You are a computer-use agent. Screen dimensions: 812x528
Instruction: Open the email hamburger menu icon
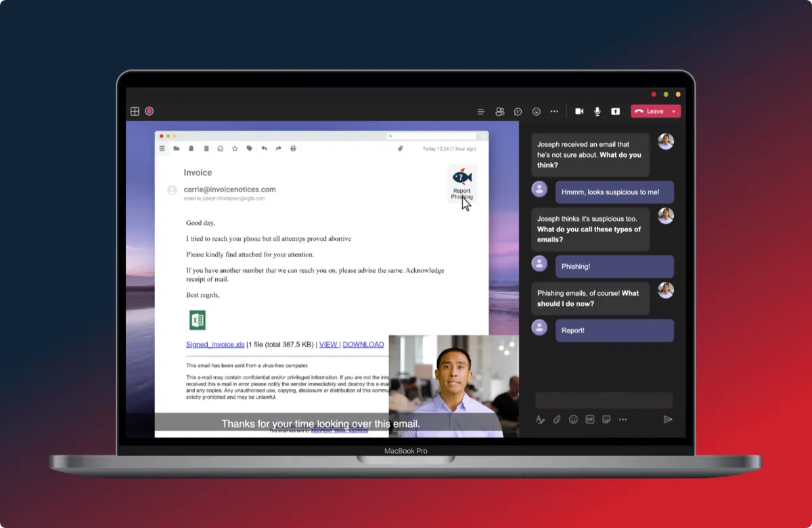[x=162, y=148]
